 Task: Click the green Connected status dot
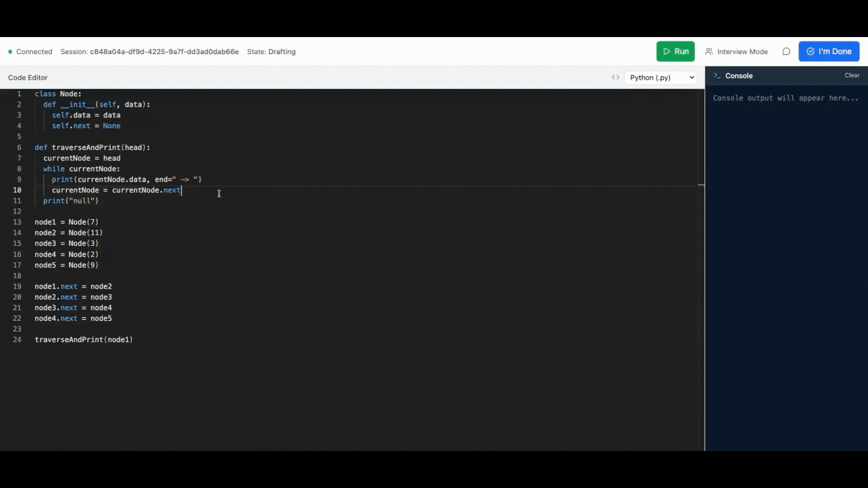10,52
